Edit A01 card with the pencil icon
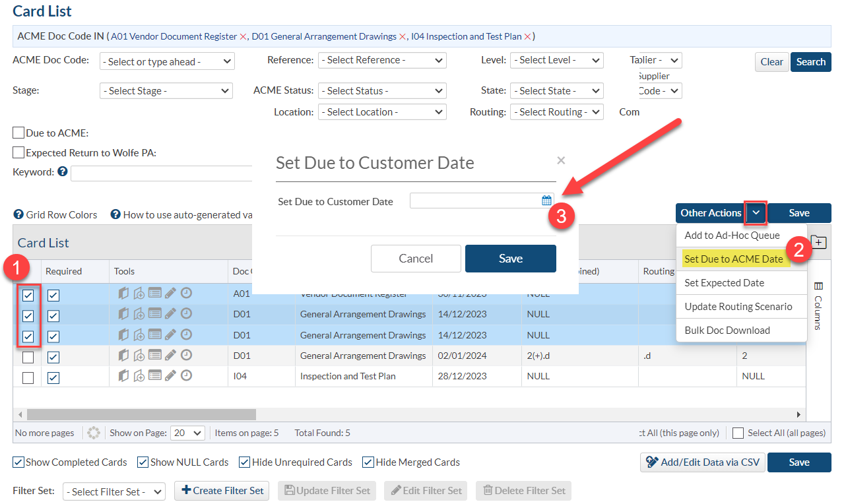 click(x=170, y=293)
